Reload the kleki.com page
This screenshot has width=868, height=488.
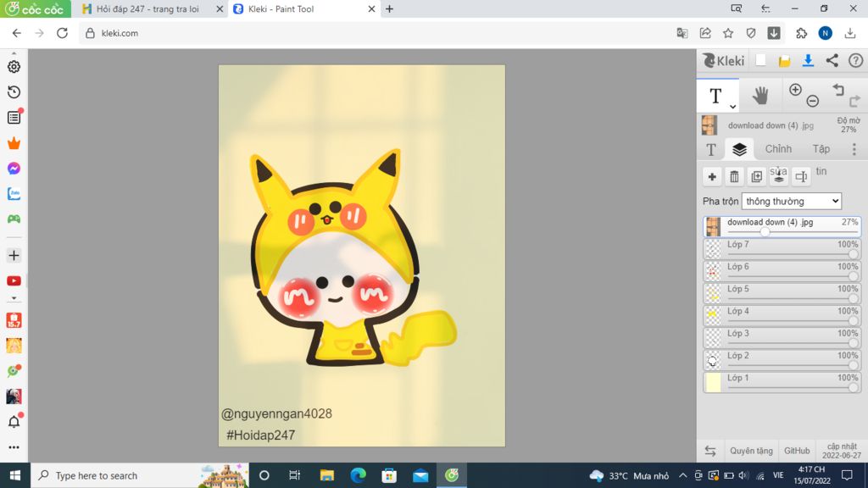coord(62,33)
